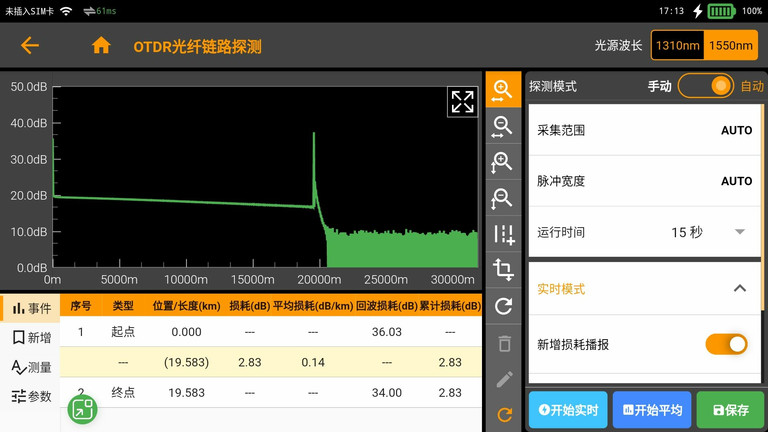Viewport: 768px width, 432px height.
Task: Go to the home screen icon
Action: pyautogui.click(x=101, y=46)
